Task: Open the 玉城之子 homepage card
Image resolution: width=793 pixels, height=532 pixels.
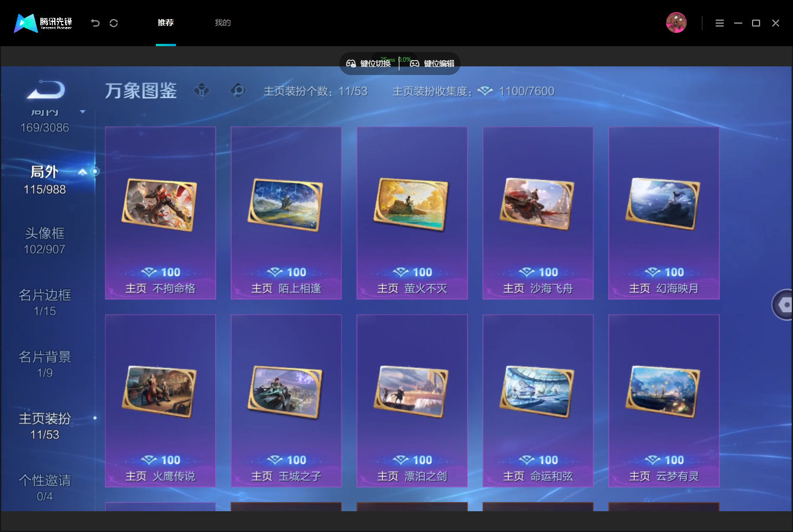Action: 286,401
